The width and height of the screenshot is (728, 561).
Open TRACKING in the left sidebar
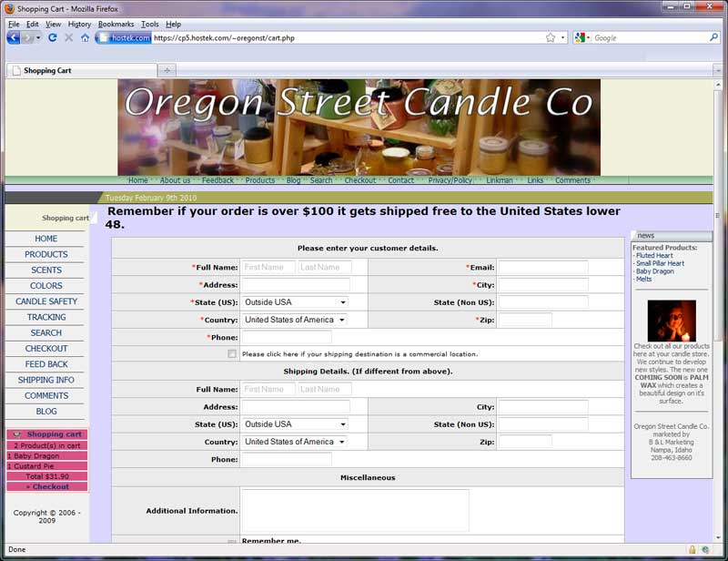[x=46, y=317]
